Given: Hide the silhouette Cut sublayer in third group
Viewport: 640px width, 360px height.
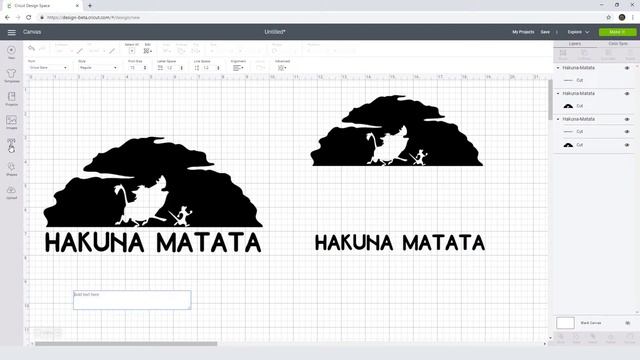Looking at the screenshot, I should [x=627, y=145].
